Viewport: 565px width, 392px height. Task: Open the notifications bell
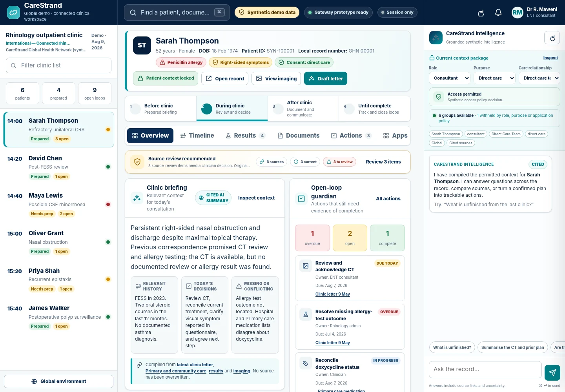click(498, 13)
